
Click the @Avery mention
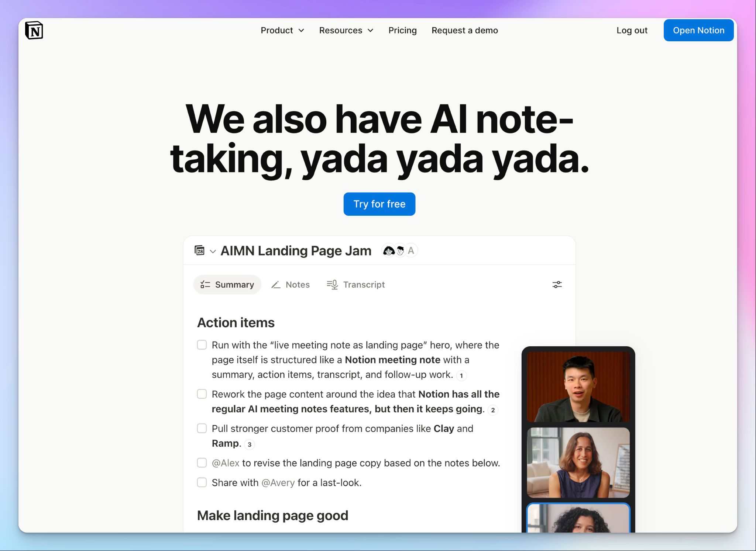tap(278, 483)
